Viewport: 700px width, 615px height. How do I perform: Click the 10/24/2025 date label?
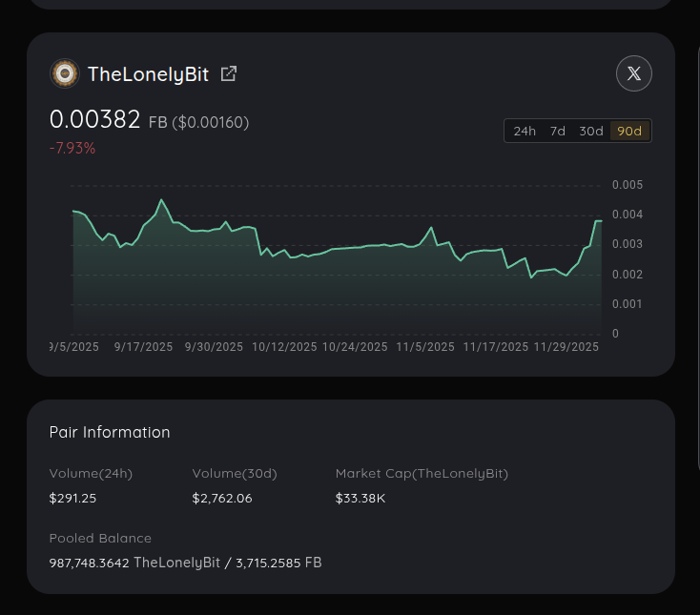(355, 347)
